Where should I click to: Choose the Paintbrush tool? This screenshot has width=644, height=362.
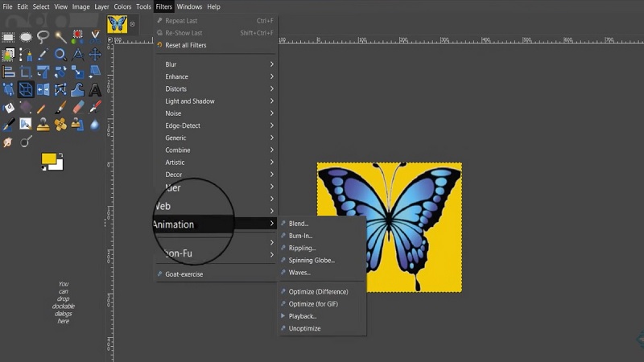pos(60,107)
